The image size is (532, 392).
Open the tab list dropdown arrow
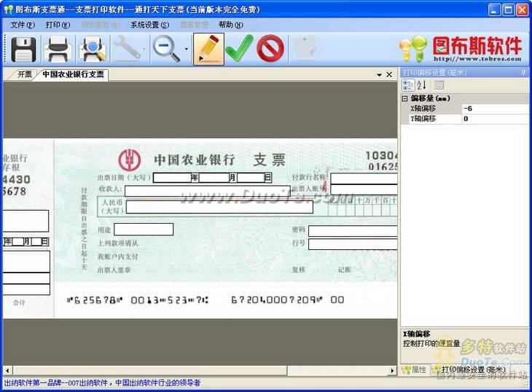(379, 74)
